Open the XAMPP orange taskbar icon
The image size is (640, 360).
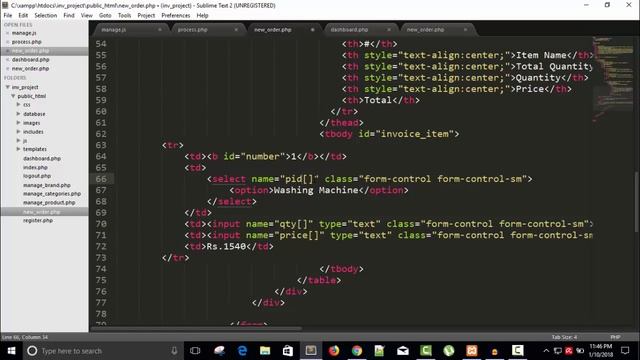(x=472, y=351)
